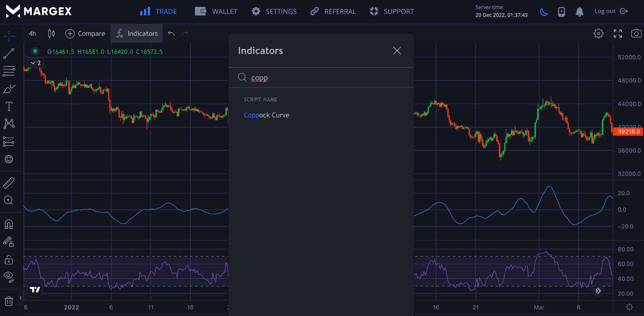
Task: Open the 4h timeframe dropdown
Action: coord(32,33)
